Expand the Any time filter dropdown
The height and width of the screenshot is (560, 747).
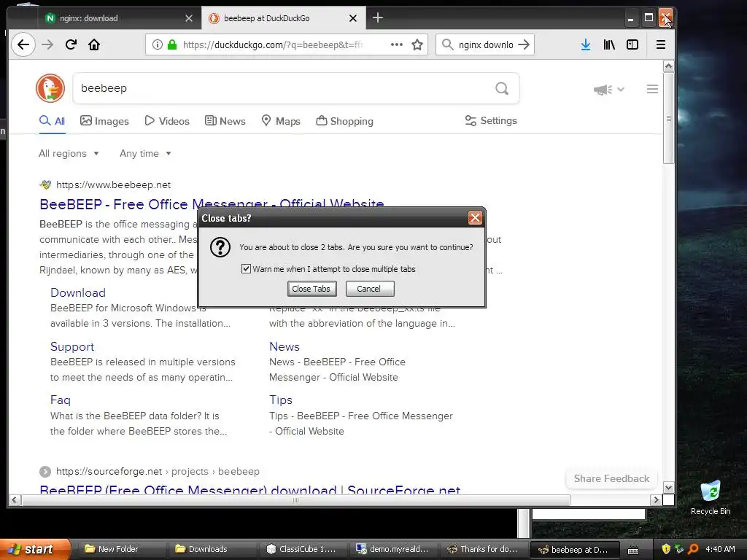(x=145, y=153)
